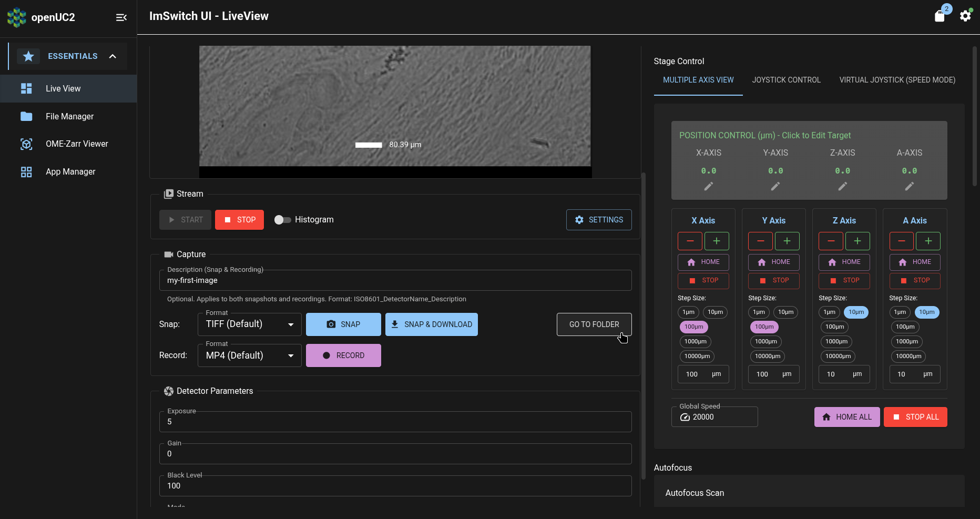Open the notifications bag with badge 2

(941, 15)
